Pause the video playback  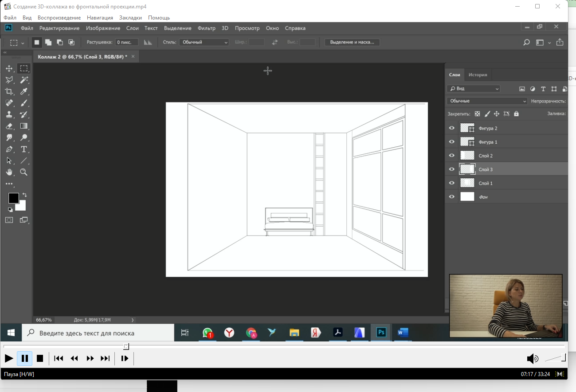click(x=25, y=358)
